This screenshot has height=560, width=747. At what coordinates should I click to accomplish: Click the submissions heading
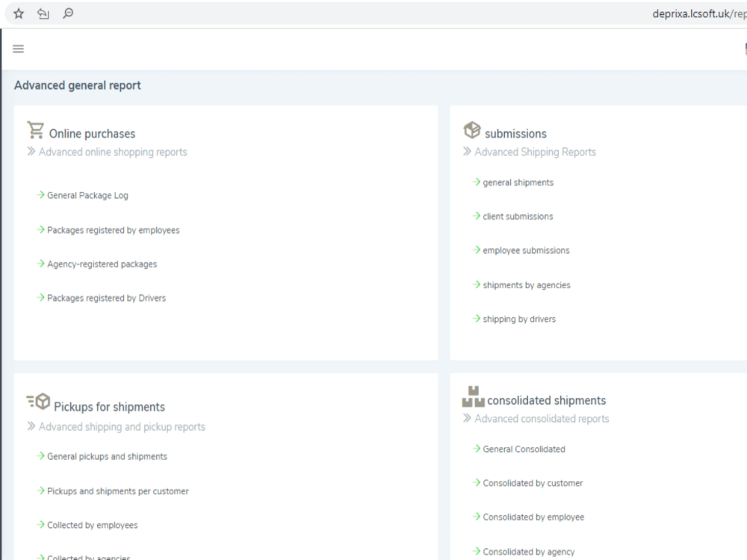point(515,134)
